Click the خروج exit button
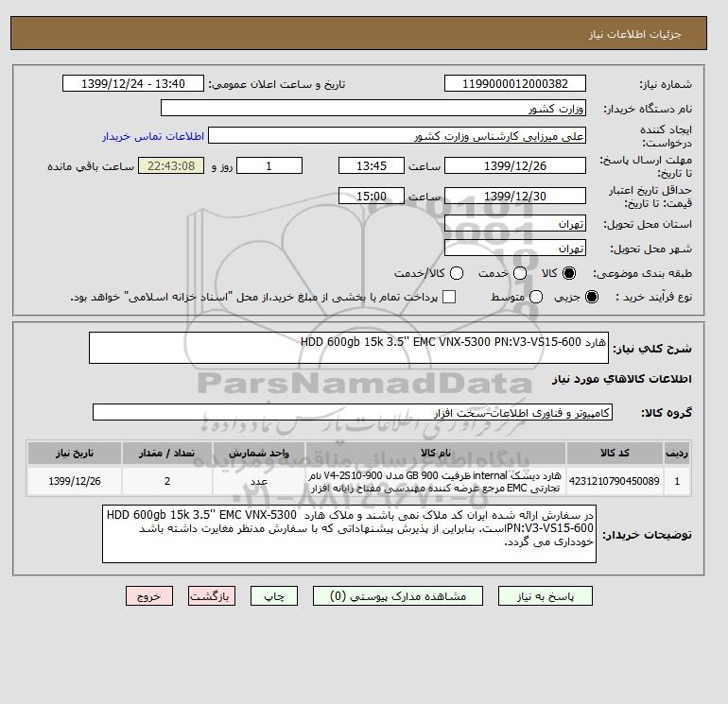The image size is (728, 704). pos(149,596)
